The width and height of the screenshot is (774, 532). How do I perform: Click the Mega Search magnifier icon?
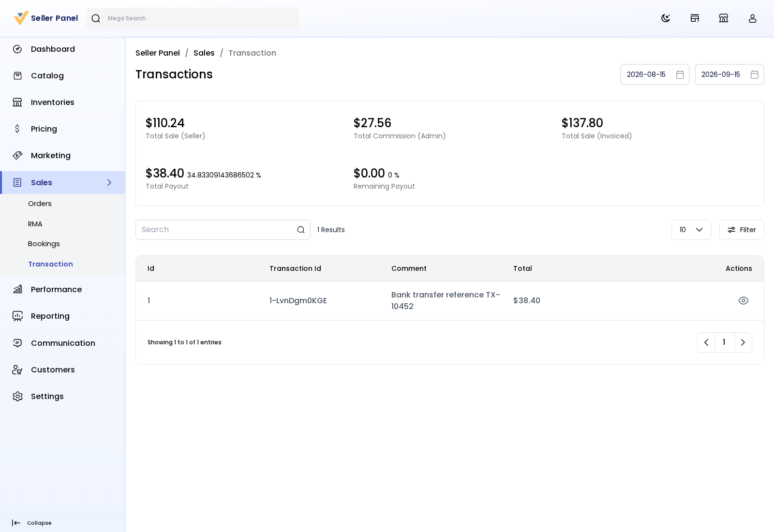pos(96,18)
